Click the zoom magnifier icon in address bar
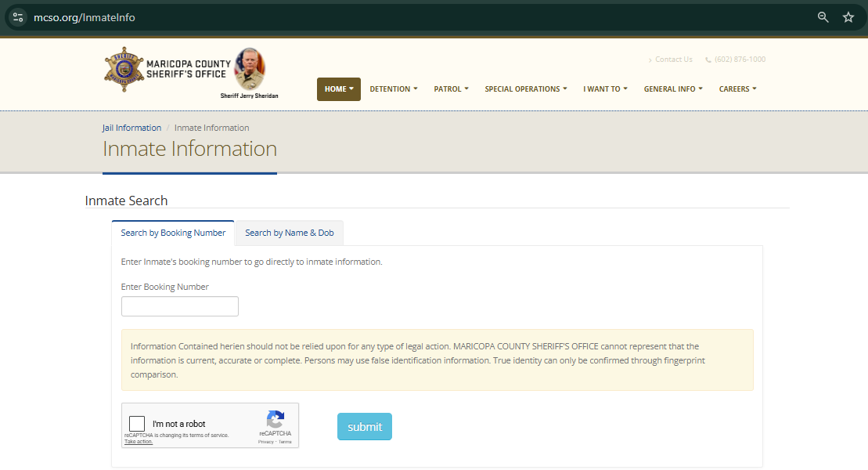Viewport: 868px width, 470px height. coord(823,17)
